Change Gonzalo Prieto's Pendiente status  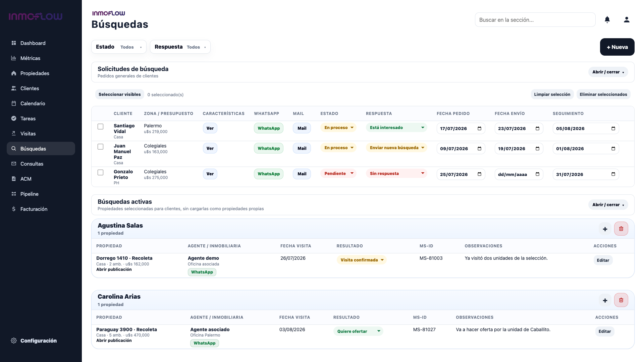(x=338, y=174)
